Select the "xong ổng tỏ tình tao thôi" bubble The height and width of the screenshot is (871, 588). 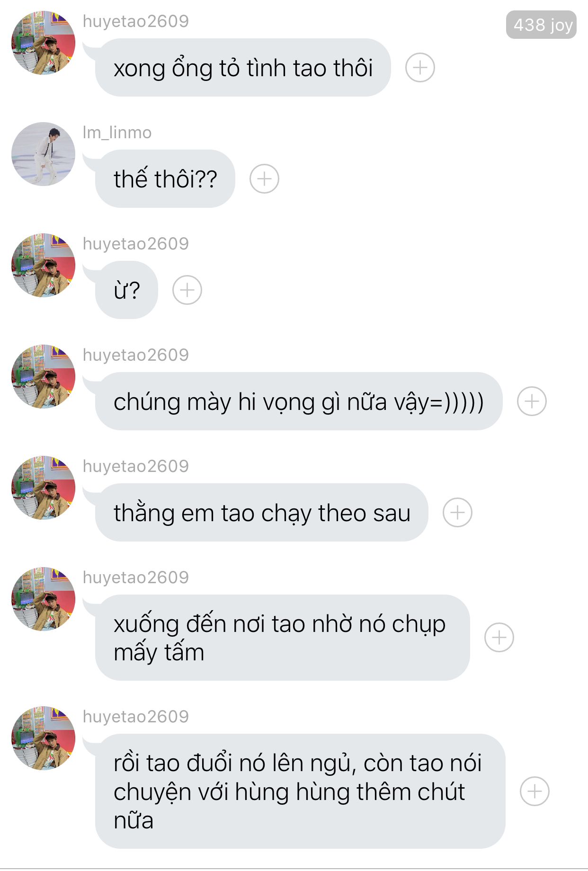[243, 68]
